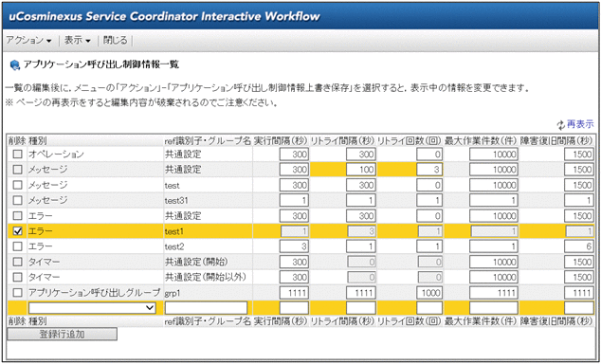Click the ref識別子 input in new row
601x364 pixels.
pyautogui.click(x=207, y=308)
